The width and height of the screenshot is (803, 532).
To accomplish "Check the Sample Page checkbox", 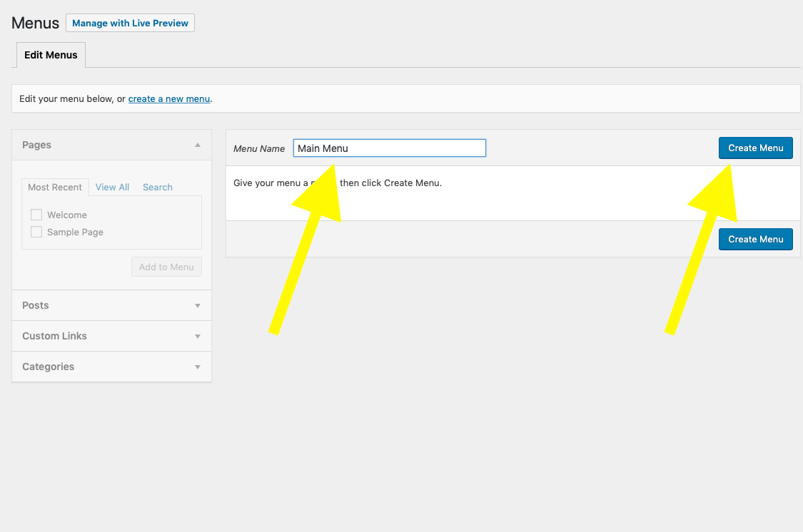I will 36,232.
